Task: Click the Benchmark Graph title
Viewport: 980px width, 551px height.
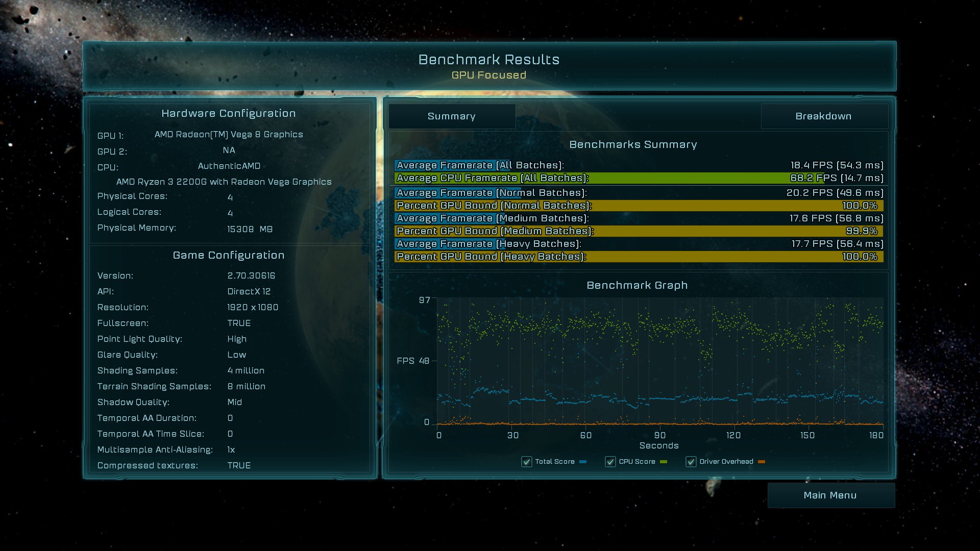Action: tap(637, 285)
